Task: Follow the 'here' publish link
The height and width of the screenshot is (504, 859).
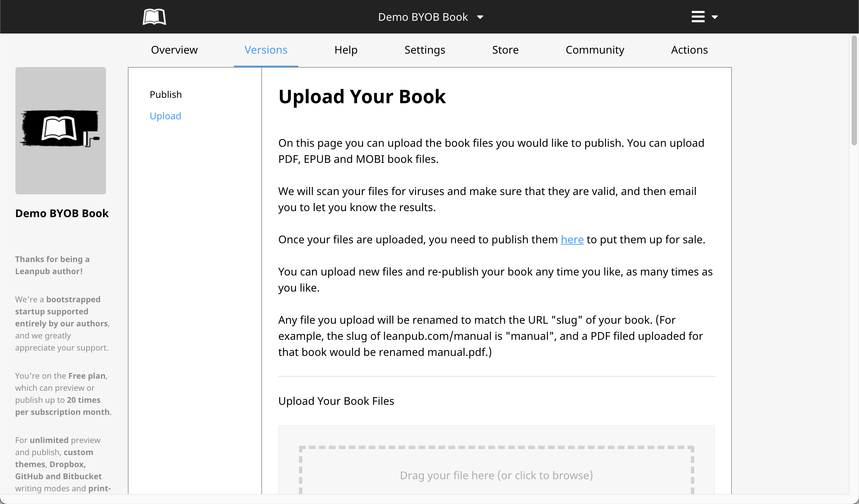Action: (572, 239)
